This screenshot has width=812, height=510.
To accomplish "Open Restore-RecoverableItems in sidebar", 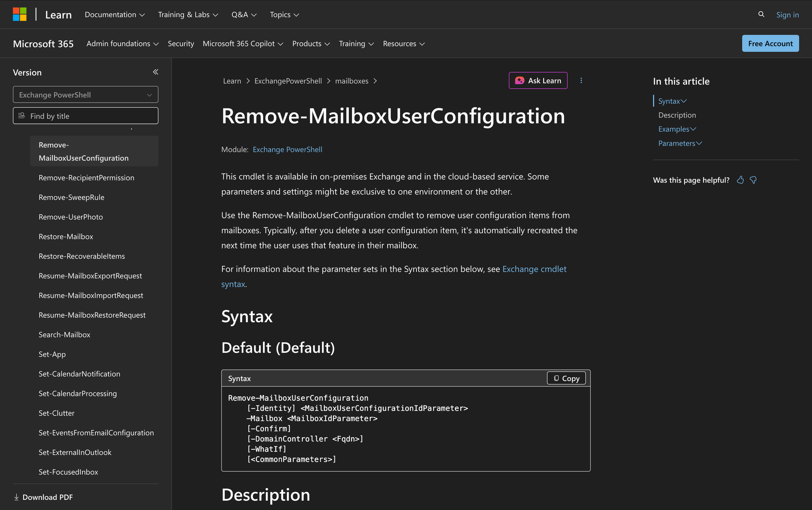I will pos(82,256).
